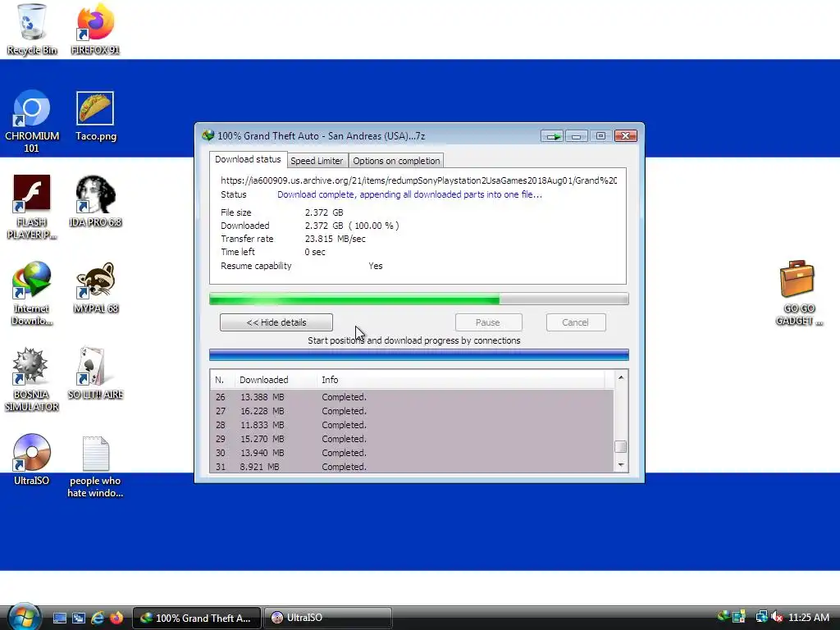Click the 'Download complete, appending' status text
The image size is (840, 630).
(x=410, y=194)
